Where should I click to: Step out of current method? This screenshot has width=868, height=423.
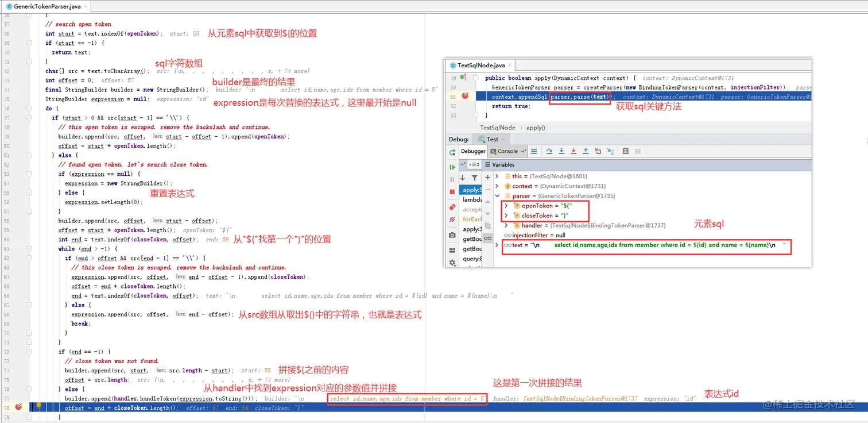[x=586, y=152]
